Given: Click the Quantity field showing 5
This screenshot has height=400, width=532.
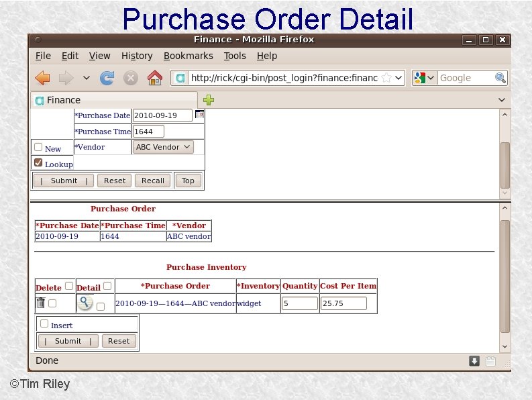Looking at the screenshot, I should click(x=300, y=303).
